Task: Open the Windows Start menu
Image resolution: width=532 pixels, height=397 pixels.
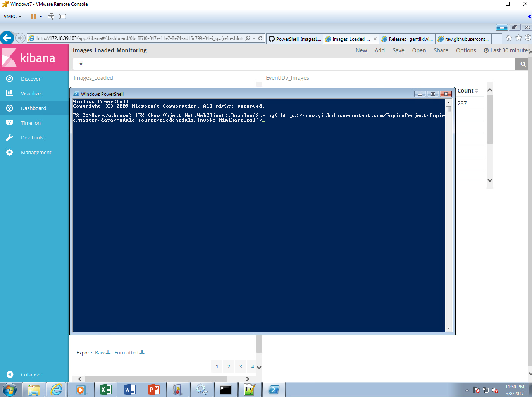Action: pos(10,390)
